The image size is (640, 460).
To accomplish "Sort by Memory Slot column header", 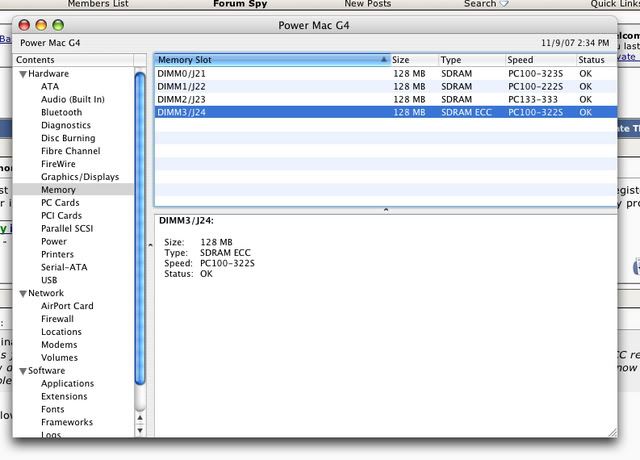I will click(272, 60).
